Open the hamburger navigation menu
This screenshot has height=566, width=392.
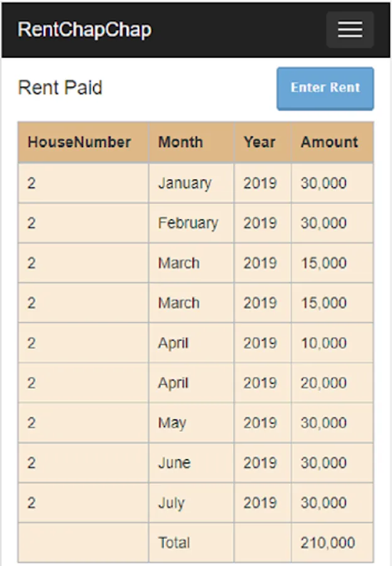pyautogui.click(x=350, y=30)
